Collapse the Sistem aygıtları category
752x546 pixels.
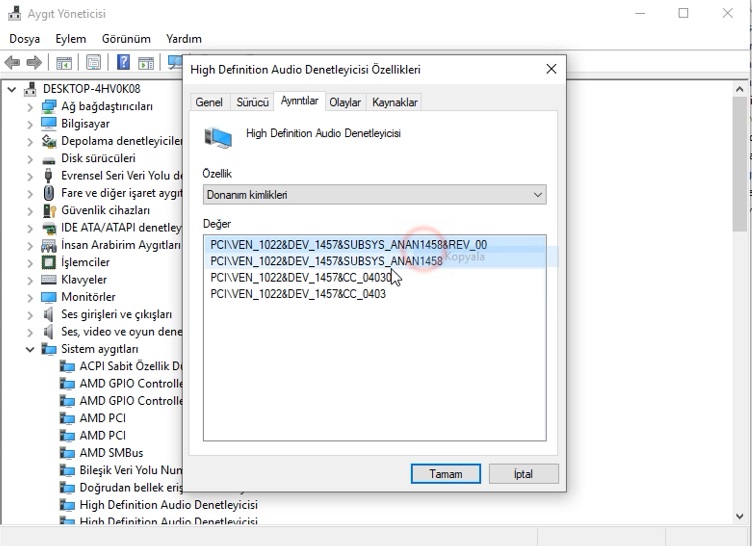tap(30, 349)
